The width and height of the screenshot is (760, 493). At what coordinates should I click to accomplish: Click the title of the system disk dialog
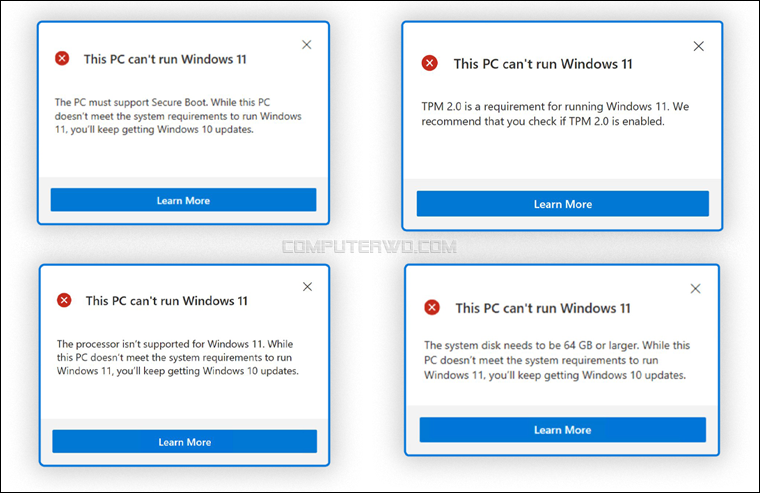pos(543,308)
